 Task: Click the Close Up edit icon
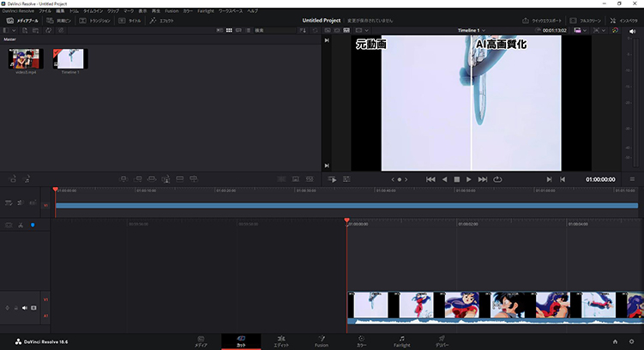166,179
